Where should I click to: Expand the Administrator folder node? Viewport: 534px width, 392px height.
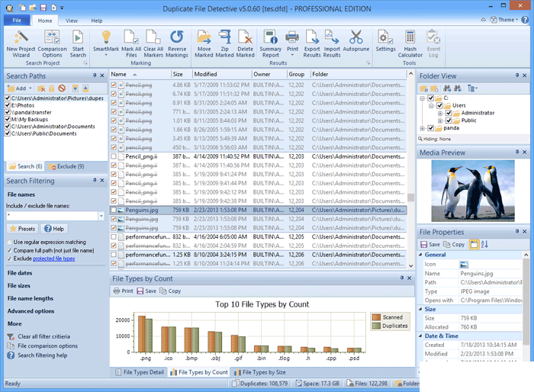tap(440, 113)
